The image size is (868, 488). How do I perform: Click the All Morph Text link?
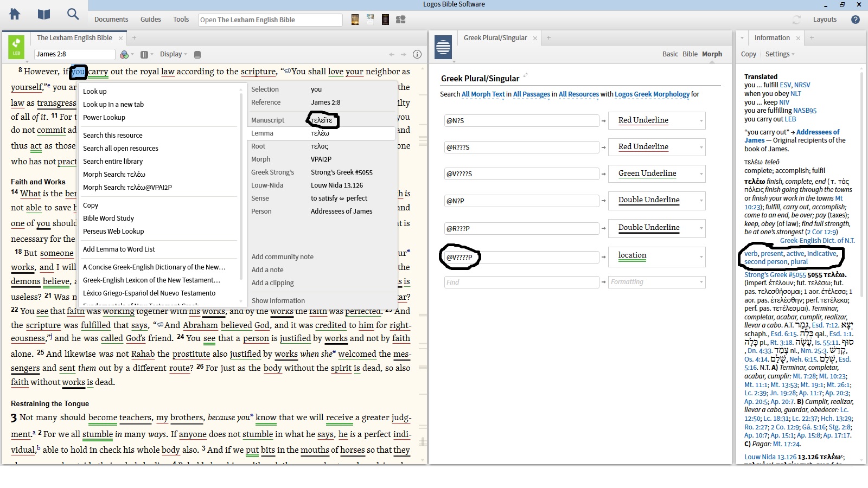483,94
